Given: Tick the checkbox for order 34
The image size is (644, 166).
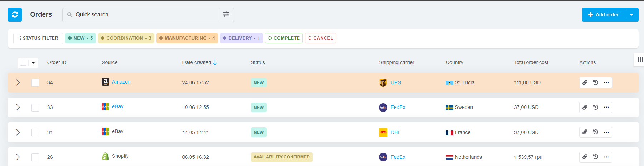Looking at the screenshot, I should point(35,83).
